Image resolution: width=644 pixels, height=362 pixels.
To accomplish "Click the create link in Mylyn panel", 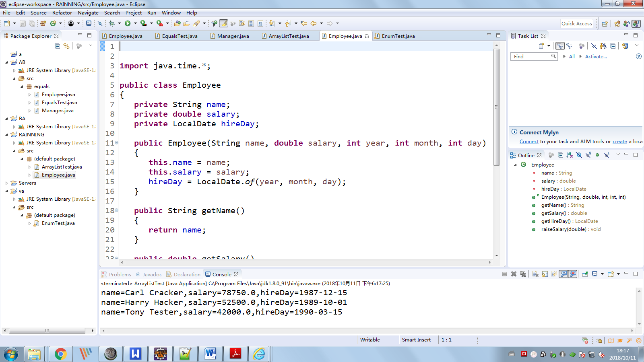I will pos(620,142).
